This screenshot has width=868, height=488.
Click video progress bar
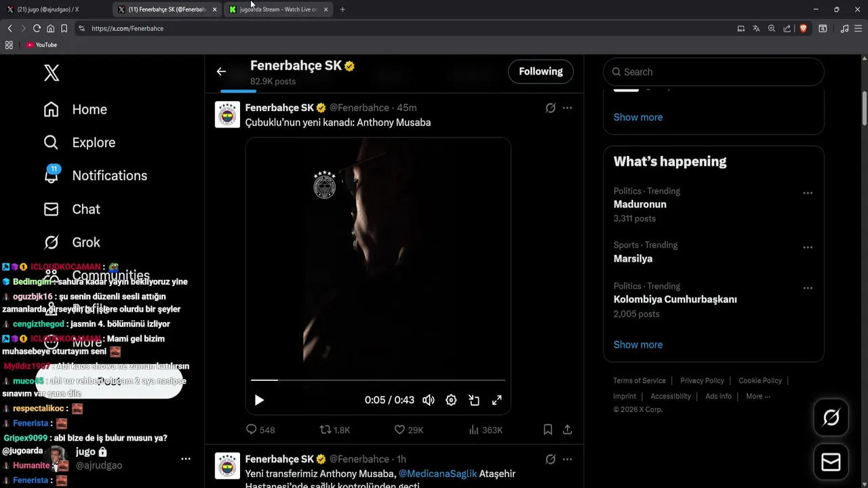click(x=378, y=380)
